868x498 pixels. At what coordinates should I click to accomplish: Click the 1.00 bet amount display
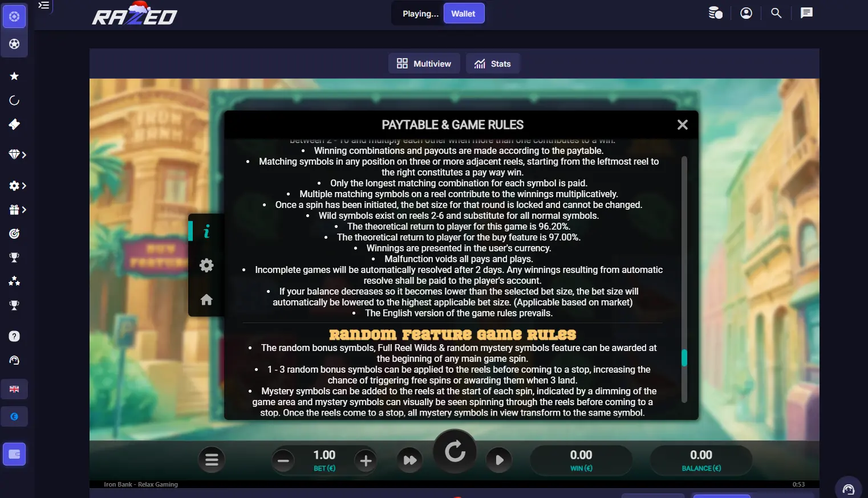coord(325,455)
